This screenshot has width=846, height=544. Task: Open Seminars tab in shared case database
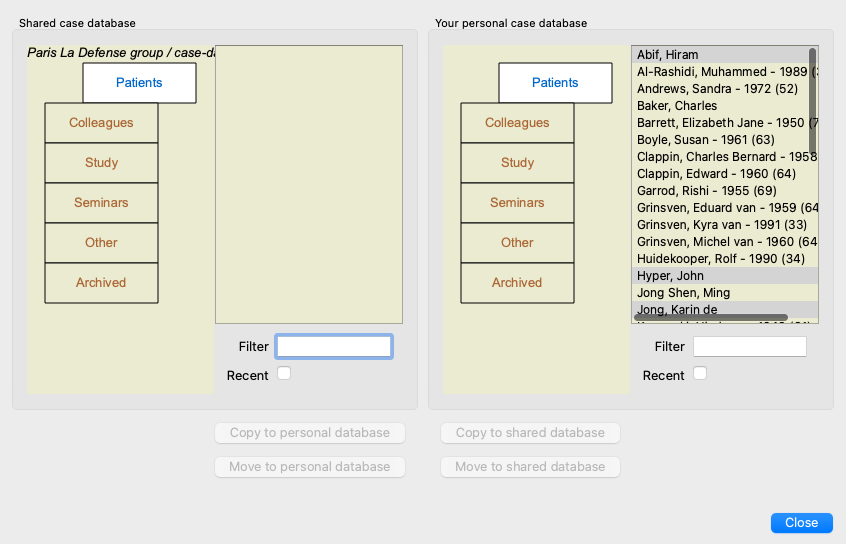[101, 202]
